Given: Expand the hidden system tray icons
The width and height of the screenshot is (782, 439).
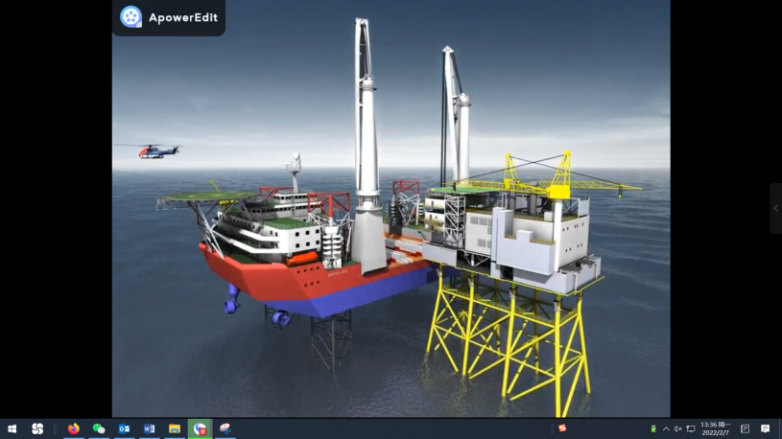Looking at the screenshot, I should (666, 429).
